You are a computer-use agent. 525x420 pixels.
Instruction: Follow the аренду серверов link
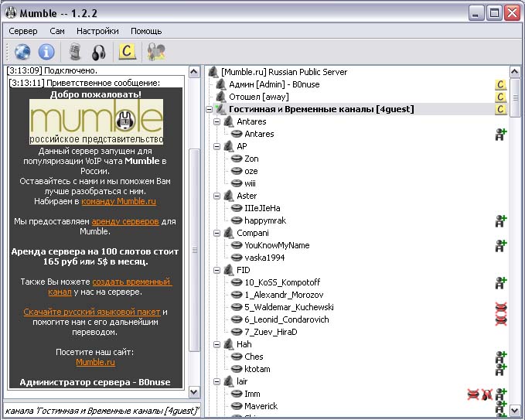(124, 221)
